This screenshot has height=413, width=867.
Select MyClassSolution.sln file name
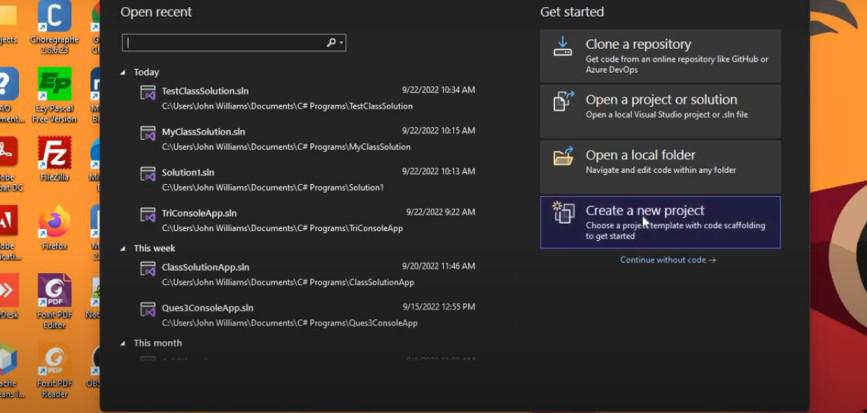[203, 132]
